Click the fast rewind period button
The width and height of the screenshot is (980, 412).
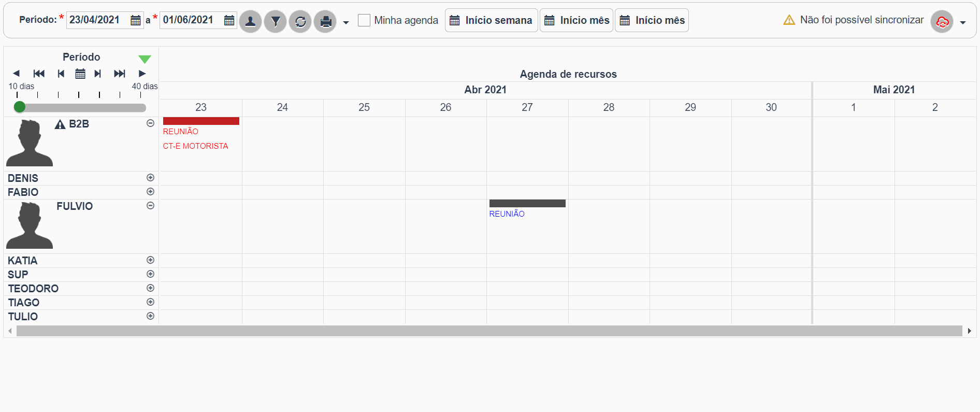[39, 74]
